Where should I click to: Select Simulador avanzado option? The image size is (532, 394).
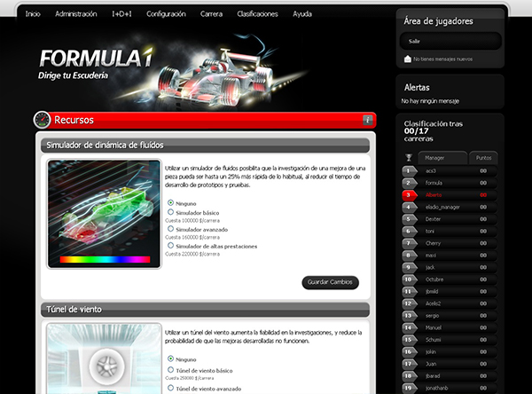pos(170,229)
